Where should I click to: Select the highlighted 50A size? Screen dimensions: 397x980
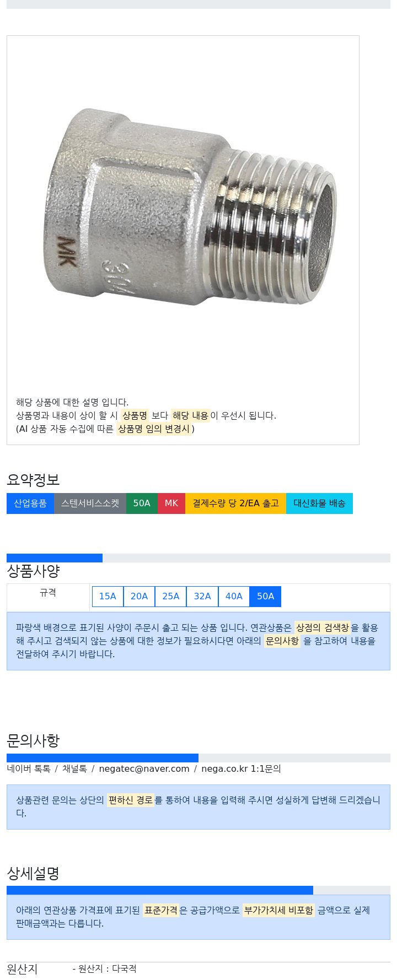coord(265,596)
